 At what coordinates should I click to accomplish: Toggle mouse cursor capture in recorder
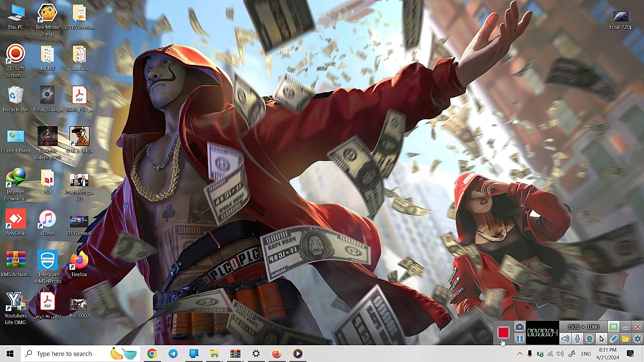coord(601,339)
